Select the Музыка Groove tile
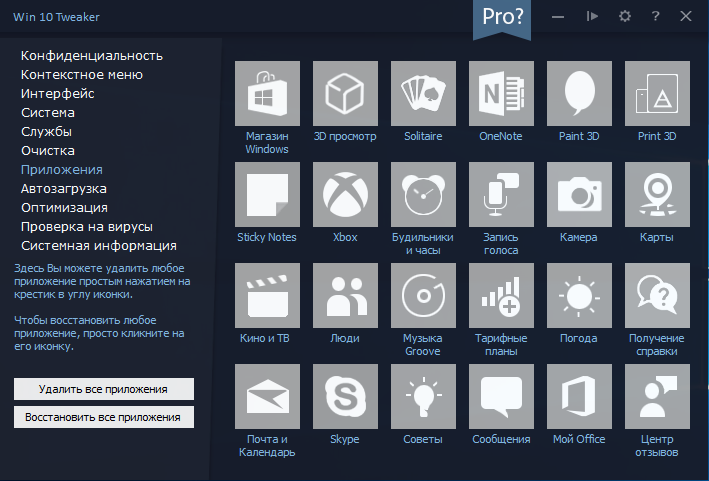 (x=423, y=295)
